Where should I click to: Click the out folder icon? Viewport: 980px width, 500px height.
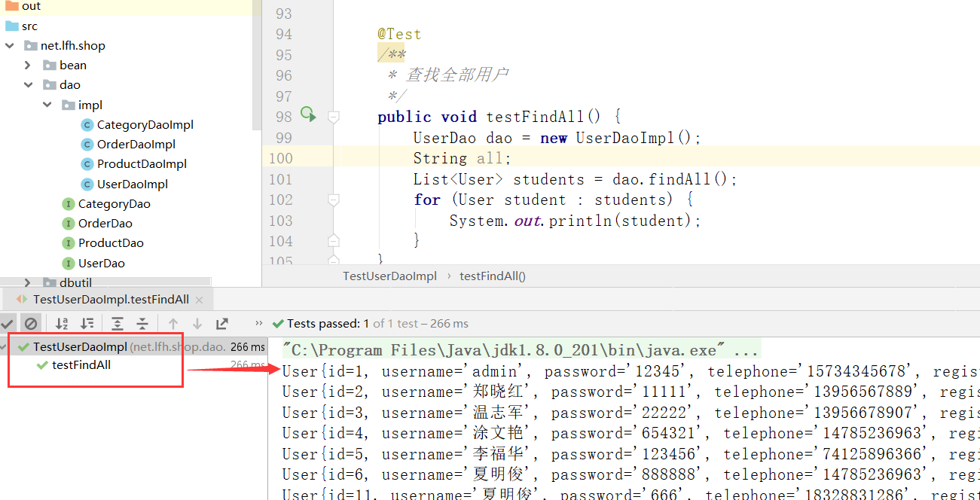click(11, 6)
